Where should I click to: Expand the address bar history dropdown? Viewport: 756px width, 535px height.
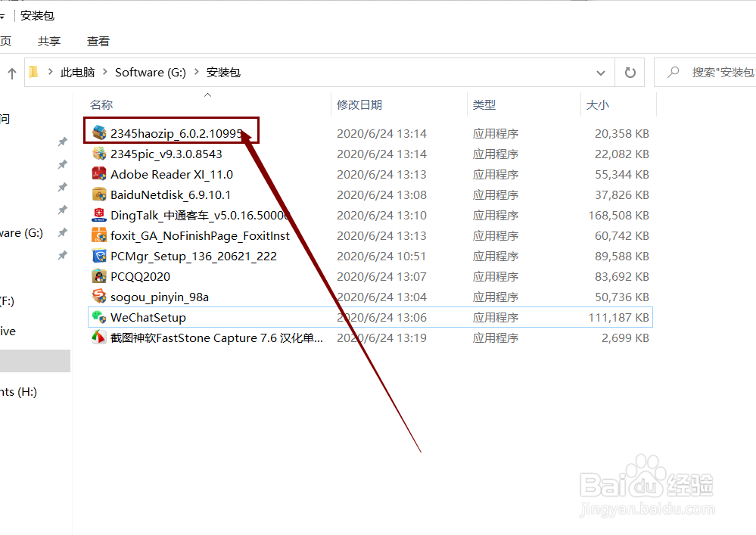tap(601, 72)
